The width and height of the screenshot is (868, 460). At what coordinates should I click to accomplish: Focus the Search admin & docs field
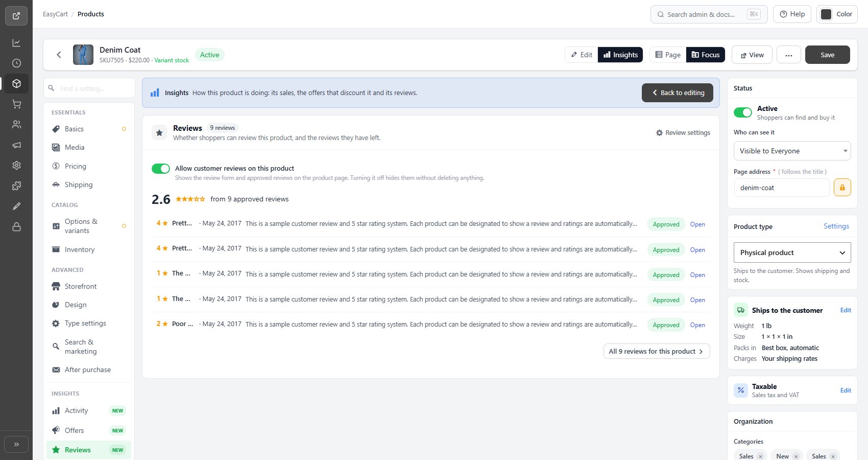point(709,14)
